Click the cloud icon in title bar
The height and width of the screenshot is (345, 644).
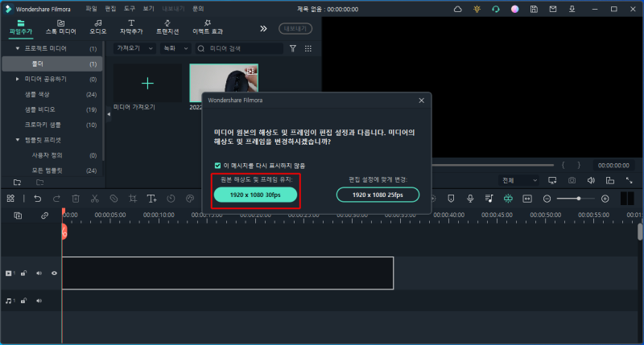click(x=457, y=9)
